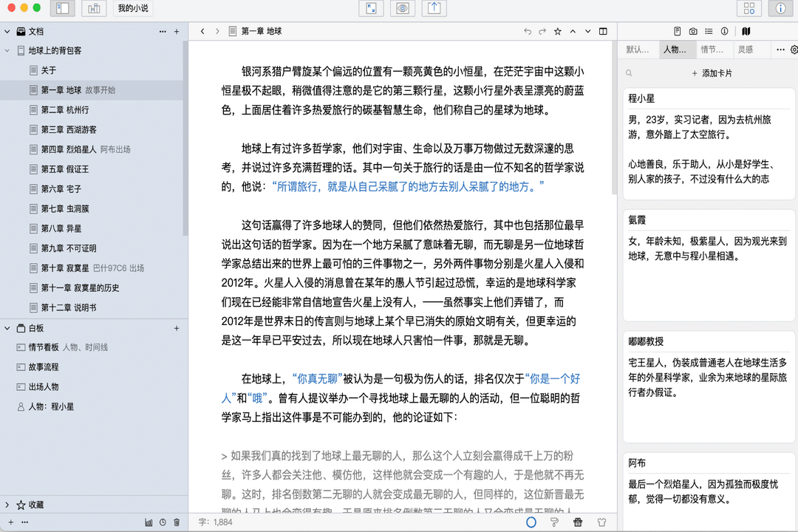This screenshot has height=532, width=798.
Task: Open the export/share tool in the toolbar
Action: click(433, 8)
